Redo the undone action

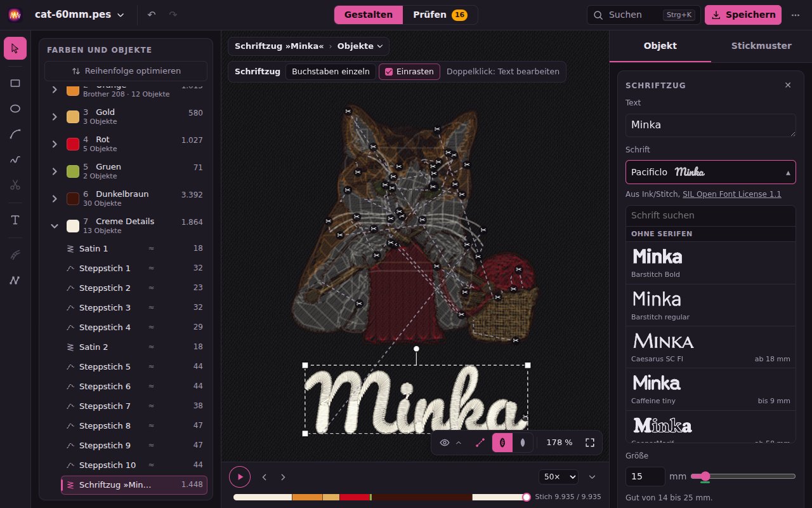pos(173,15)
